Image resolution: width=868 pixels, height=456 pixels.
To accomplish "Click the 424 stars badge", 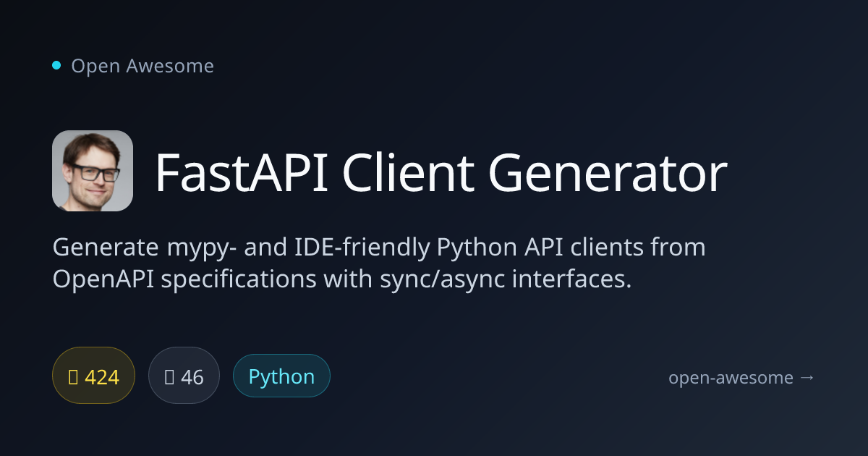I will click(94, 376).
